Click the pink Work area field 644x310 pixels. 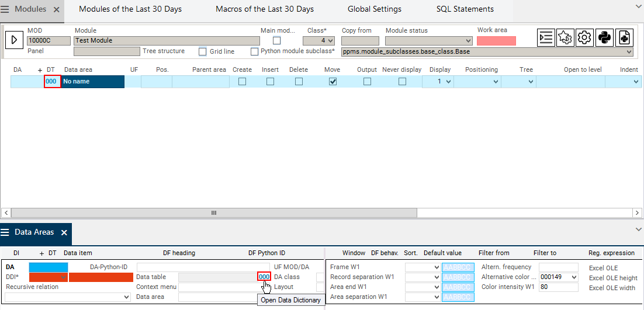(x=496, y=41)
